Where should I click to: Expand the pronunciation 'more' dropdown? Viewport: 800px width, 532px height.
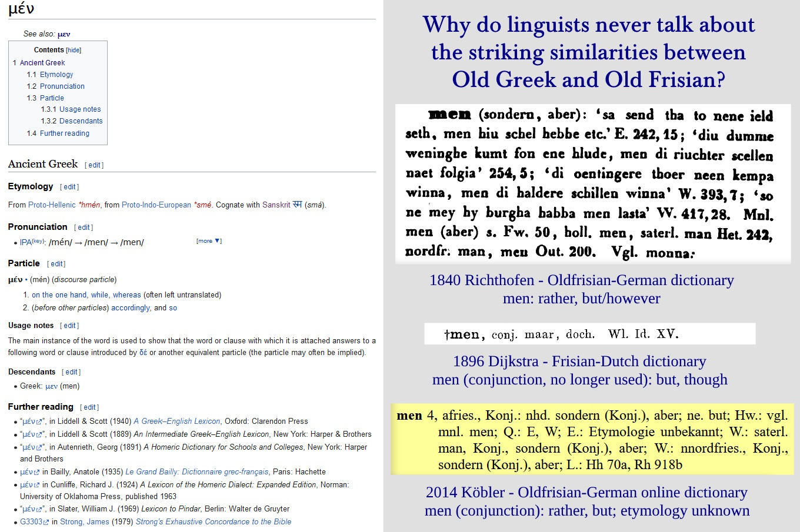point(209,241)
